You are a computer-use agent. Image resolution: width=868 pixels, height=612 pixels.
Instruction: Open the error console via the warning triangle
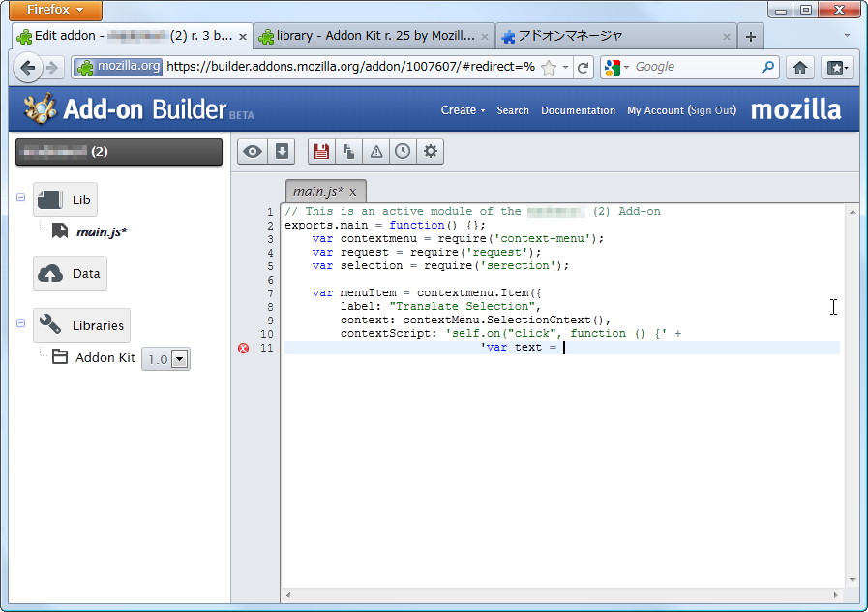pyautogui.click(x=375, y=151)
